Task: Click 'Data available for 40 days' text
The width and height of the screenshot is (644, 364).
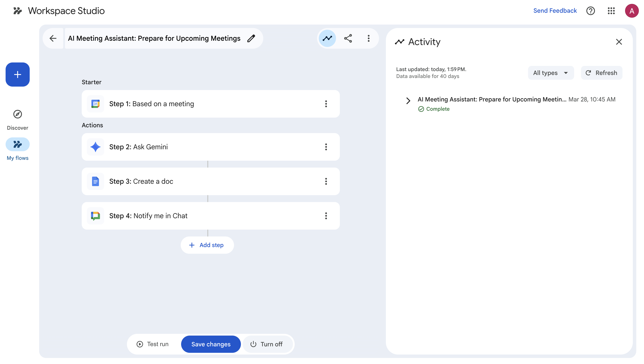Action: click(428, 76)
